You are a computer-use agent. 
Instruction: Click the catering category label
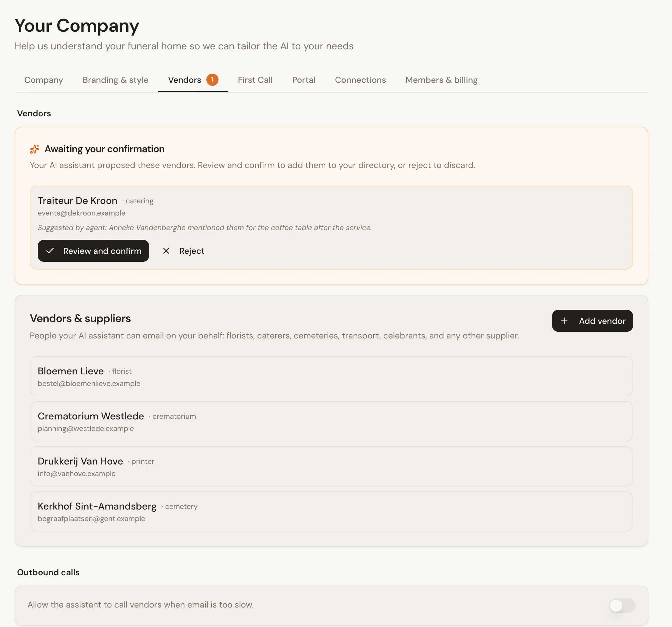click(140, 201)
